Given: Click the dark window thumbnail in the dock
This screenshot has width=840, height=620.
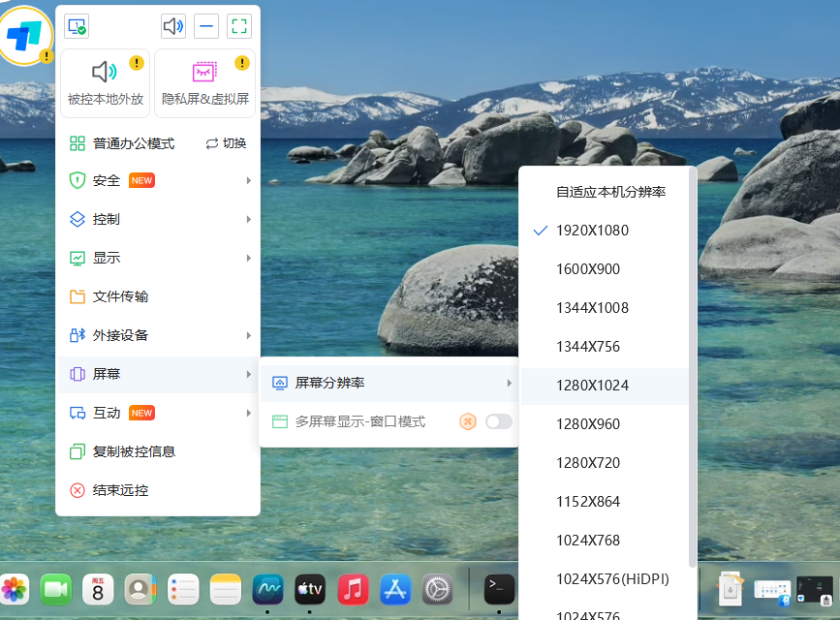Looking at the screenshot, I should [814, 591].
